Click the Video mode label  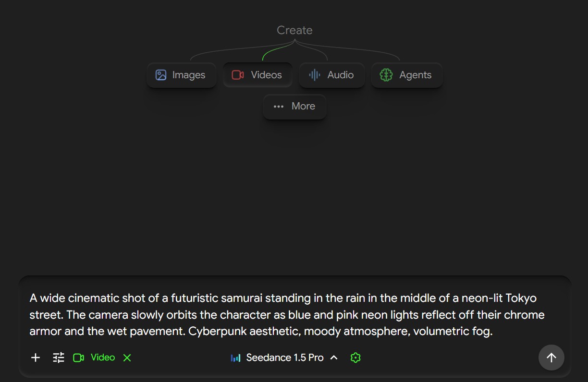point(102,358)
